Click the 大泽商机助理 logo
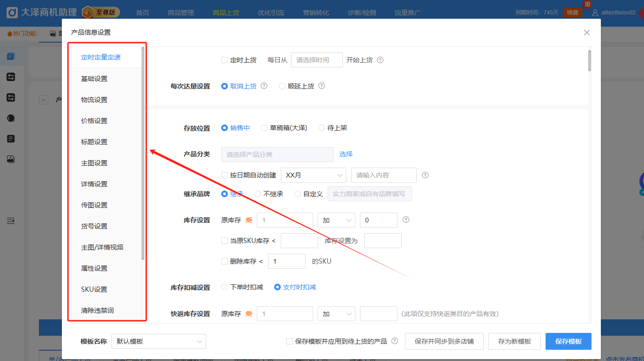Screen dimensions: 644x361 pyautogui.click(x=42, y=12)
